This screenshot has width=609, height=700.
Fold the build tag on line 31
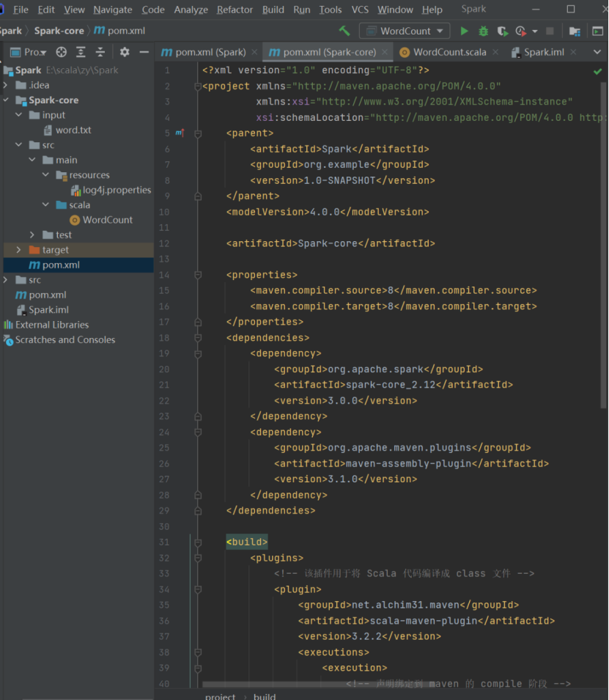click(198, 542)
